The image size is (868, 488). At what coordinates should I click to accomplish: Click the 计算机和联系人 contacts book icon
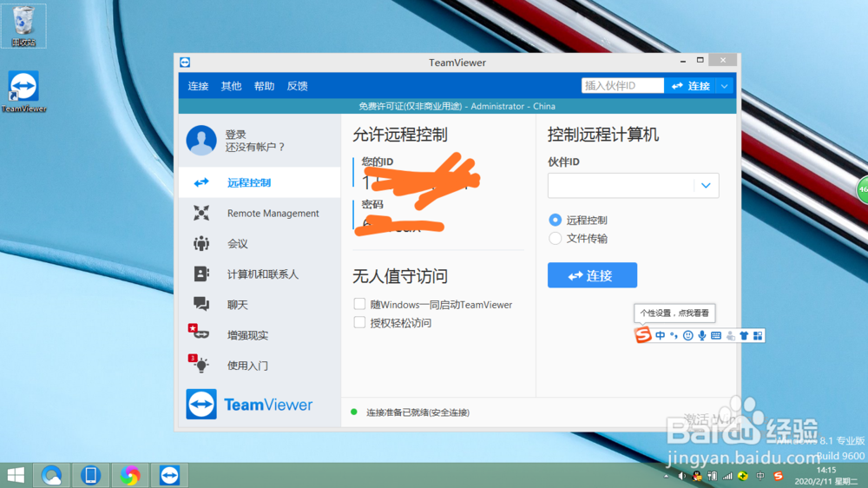point(201,274)
